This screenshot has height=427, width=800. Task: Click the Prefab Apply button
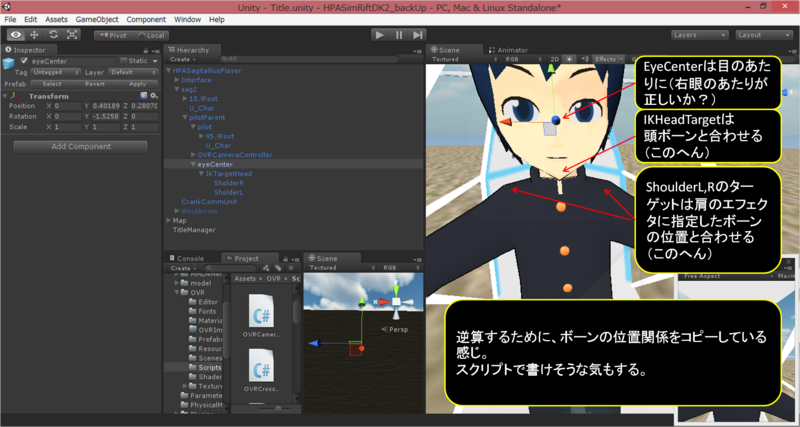[x=137, y=84]
